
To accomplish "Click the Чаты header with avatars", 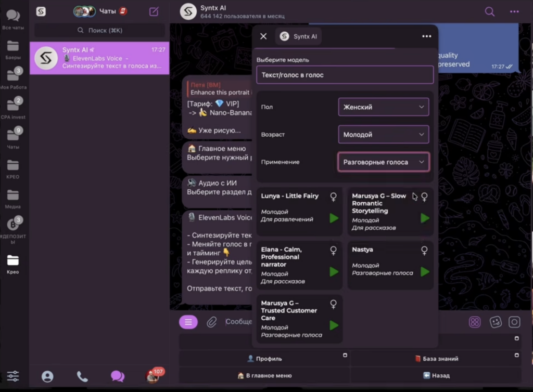I will click(x=100, y=11).
